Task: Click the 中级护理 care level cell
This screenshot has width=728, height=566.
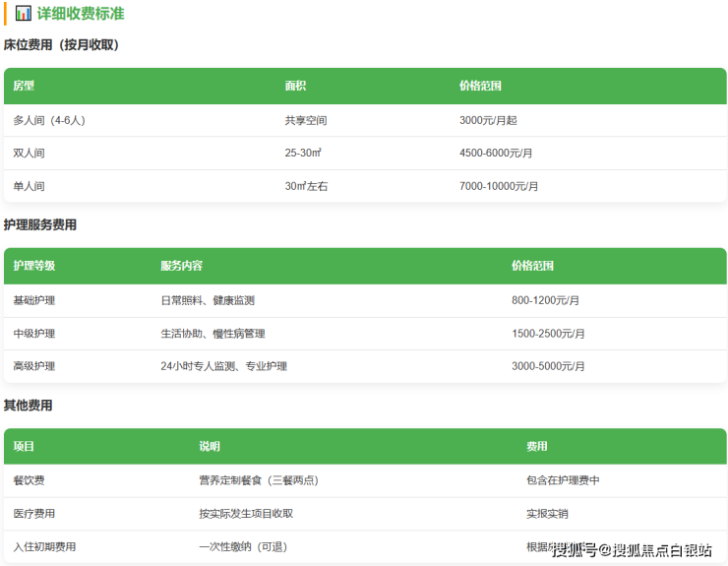Action: (33, 334)
